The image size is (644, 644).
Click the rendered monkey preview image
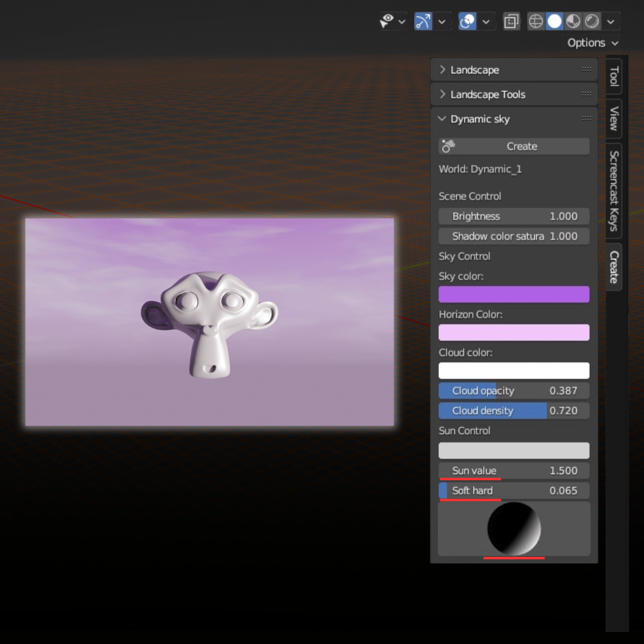tap(209, 322)
